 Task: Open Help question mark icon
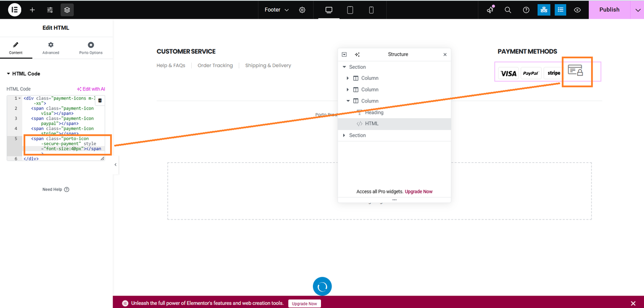(526, 10)
